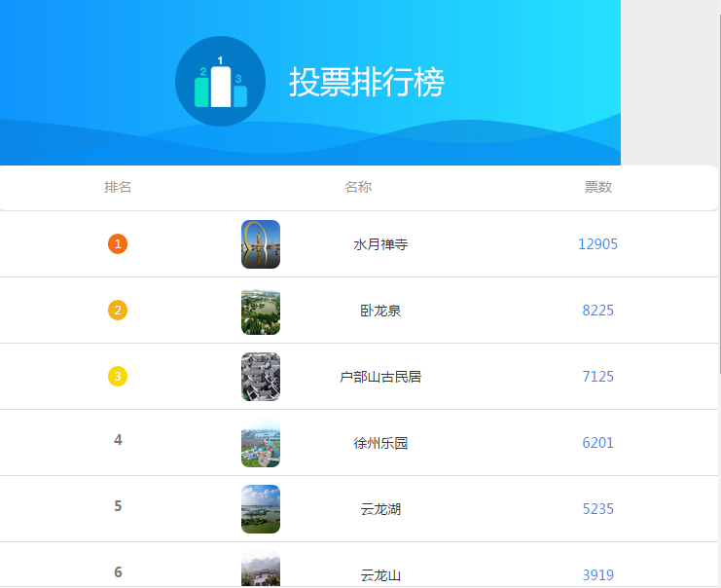The height and width of the screenshot is (588, 721).
Task: Select the name 云龙湖
Action: coord(380,509)
